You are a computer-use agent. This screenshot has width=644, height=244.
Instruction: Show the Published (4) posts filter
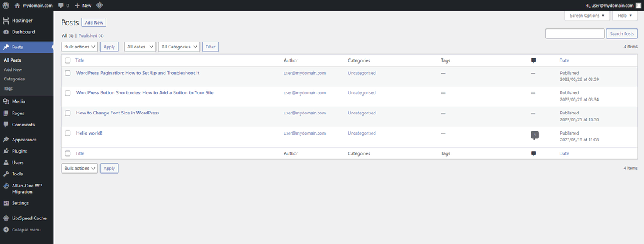point(91,36)
